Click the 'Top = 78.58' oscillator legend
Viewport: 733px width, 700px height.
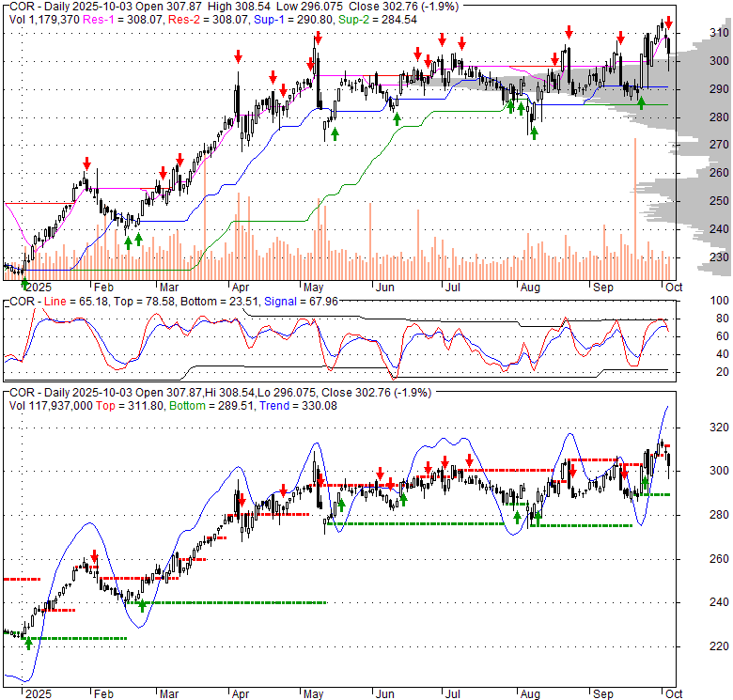[146, 302]
